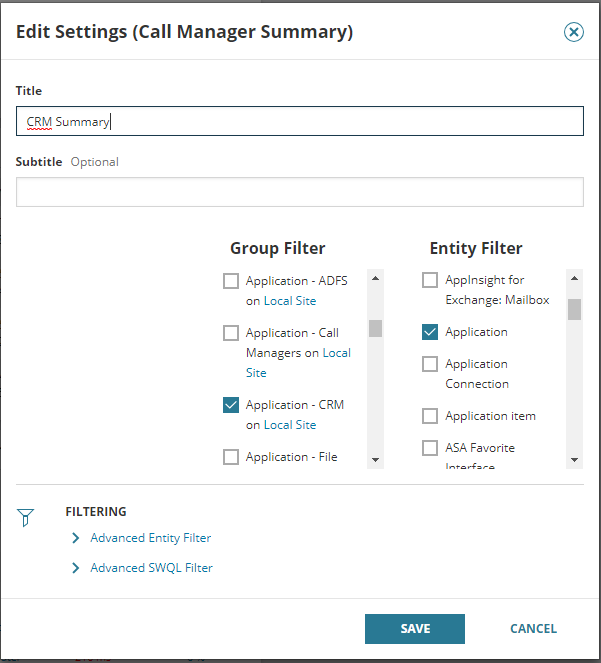Viewport: 601px width, 663px height.
Task: Click the CANCEL button
Action: pyautogui.click(x=533, y=629)
